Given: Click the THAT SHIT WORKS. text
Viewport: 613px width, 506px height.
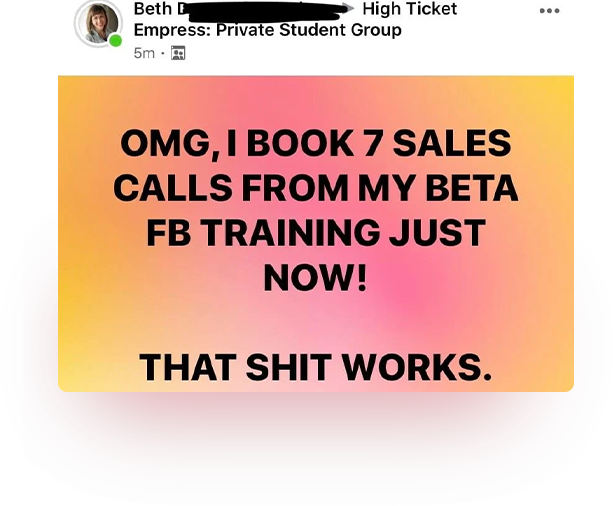Looking at the screenshot, I should point(315,367).
